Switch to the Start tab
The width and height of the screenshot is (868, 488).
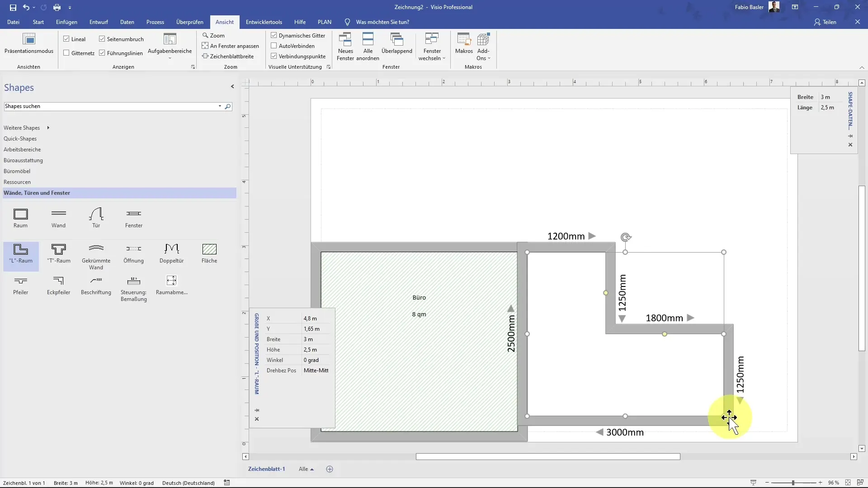pos(38,22)
